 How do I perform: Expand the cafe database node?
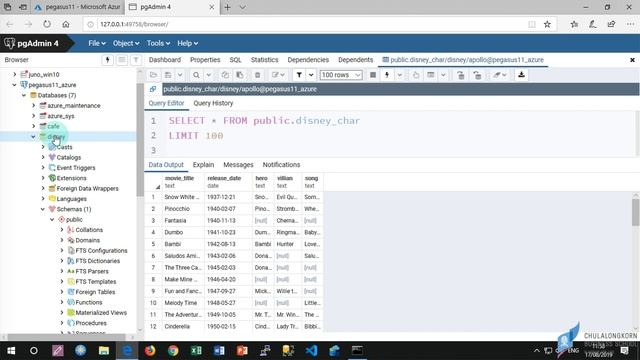point(33,126)
